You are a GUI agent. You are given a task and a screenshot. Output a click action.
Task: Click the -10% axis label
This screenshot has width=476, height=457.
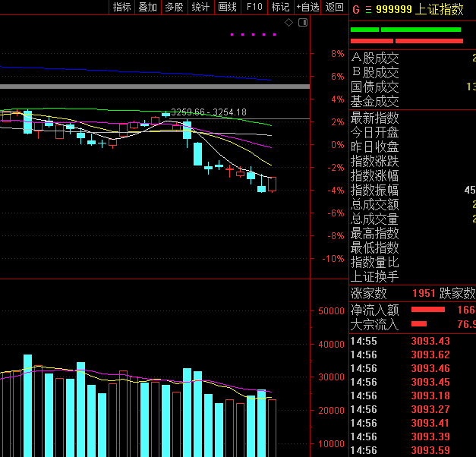[333, 259]
